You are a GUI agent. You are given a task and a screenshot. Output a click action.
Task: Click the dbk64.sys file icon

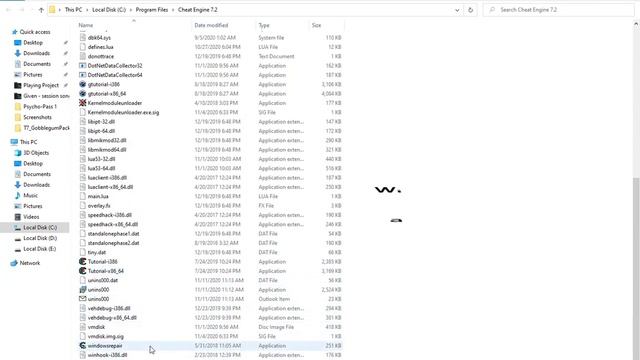(x=82, y=38)
